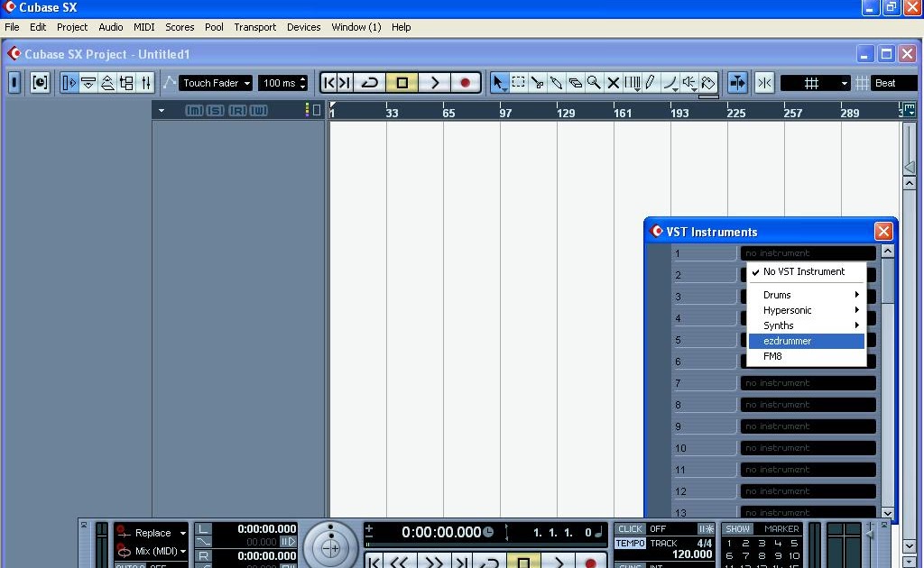Click slot 12 no instrument field
This screenshot has width=924, height=568.
pyautogui.click(x=808, y=491)
